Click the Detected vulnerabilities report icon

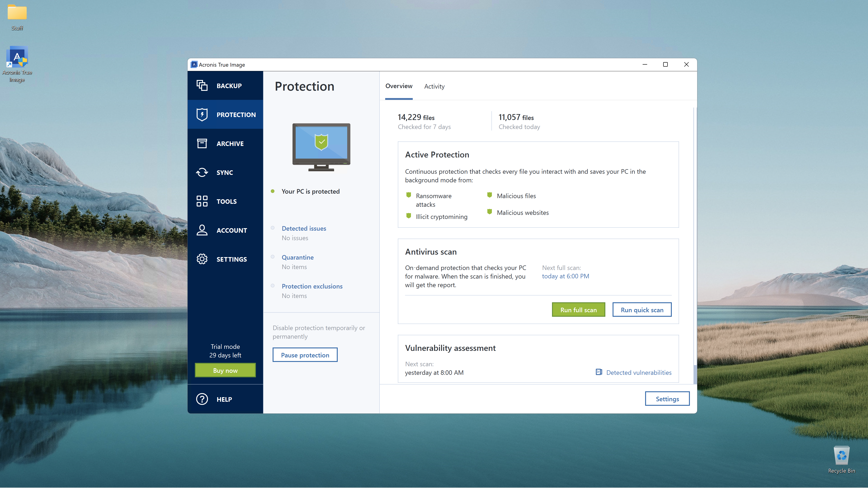599,372
